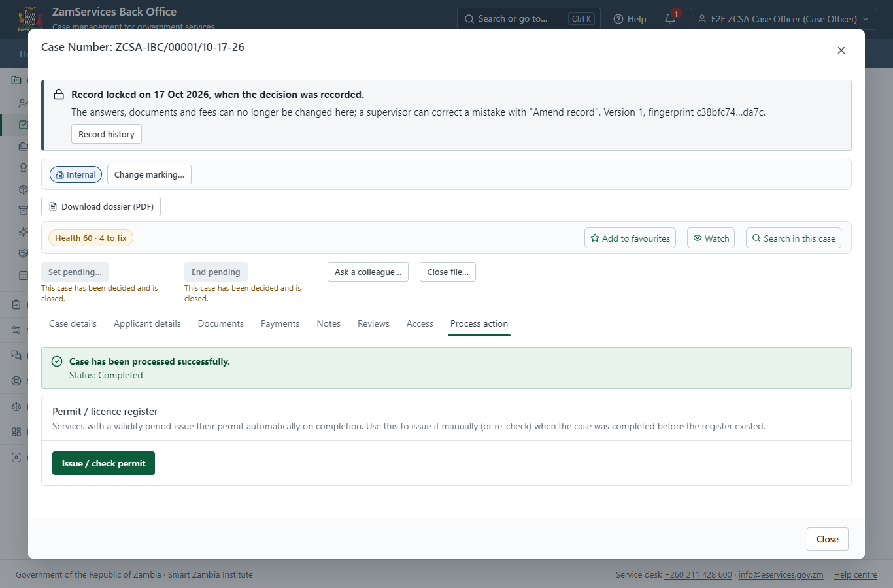Open the scan search sidebar icon
Screen dimensions: 893x588
click(16, 457)
